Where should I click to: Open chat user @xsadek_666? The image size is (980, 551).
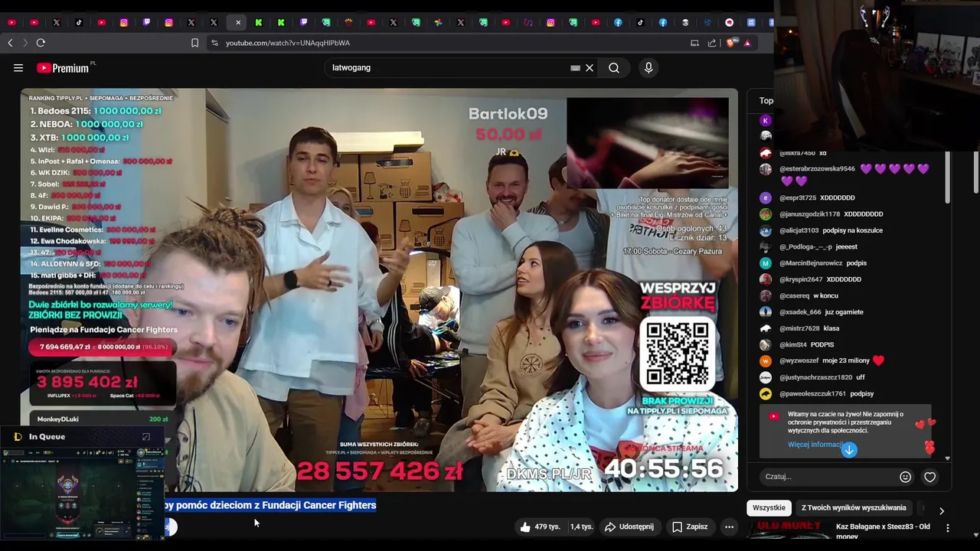pyautogui.click(x=800, y=312)
